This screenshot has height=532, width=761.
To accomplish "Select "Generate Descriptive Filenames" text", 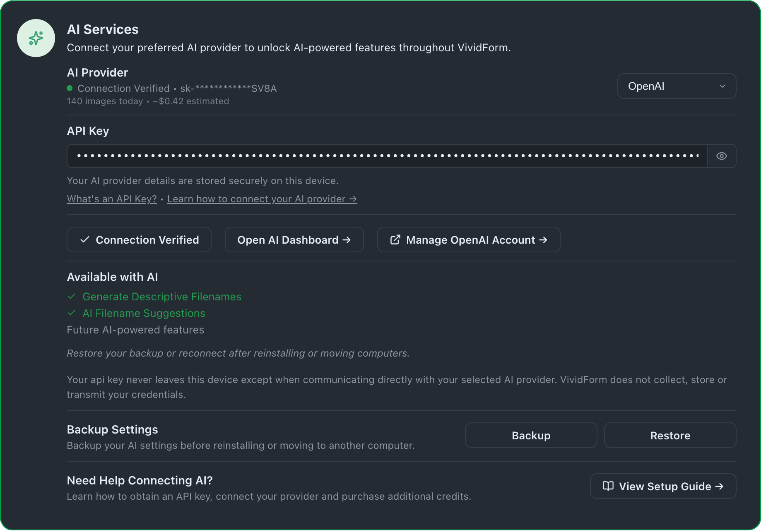I will pos(162,297).
